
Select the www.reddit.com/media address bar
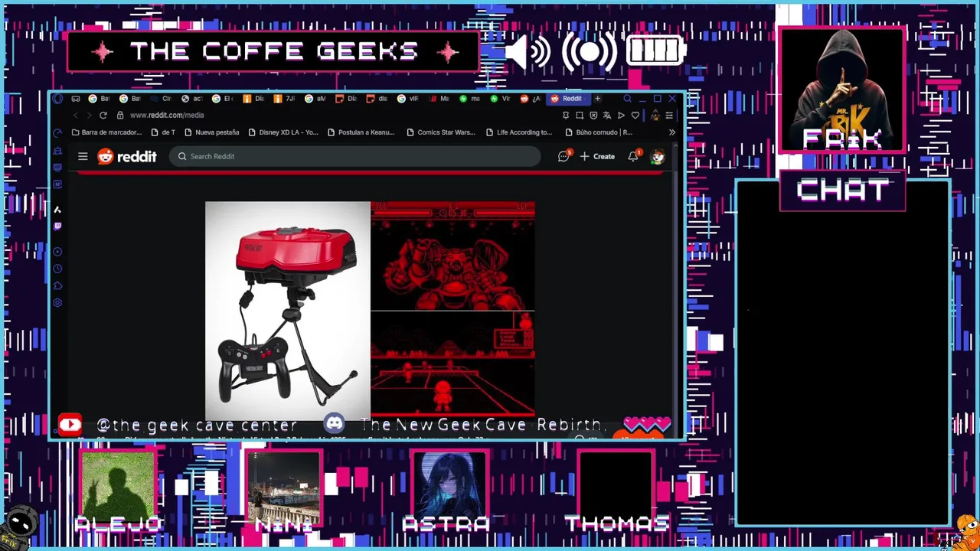[167, 116]
